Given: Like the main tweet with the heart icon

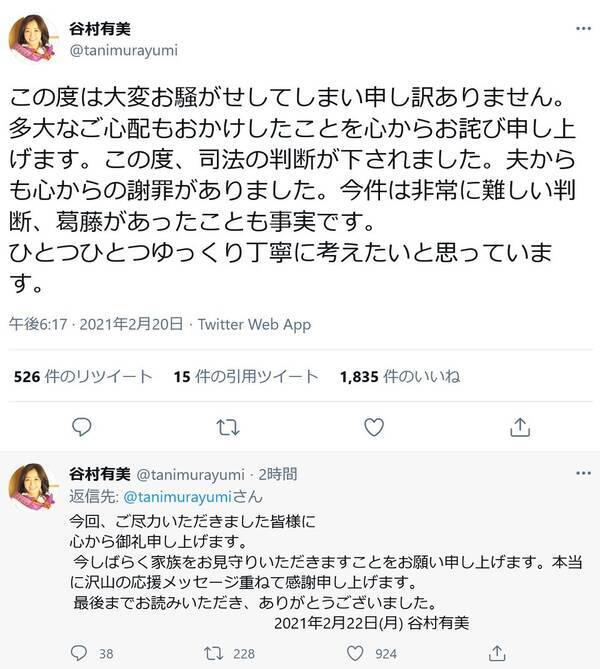Looking at the screenshot, I should click(x=373, y=427).
